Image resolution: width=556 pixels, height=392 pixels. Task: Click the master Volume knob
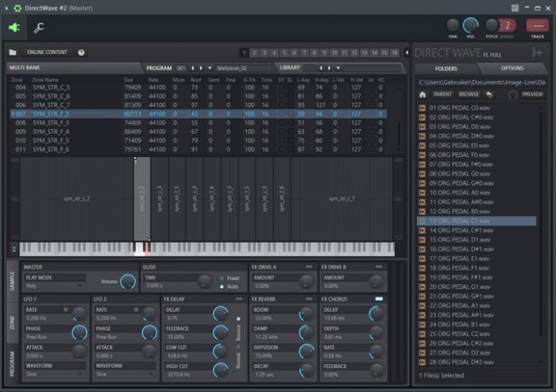127,281
